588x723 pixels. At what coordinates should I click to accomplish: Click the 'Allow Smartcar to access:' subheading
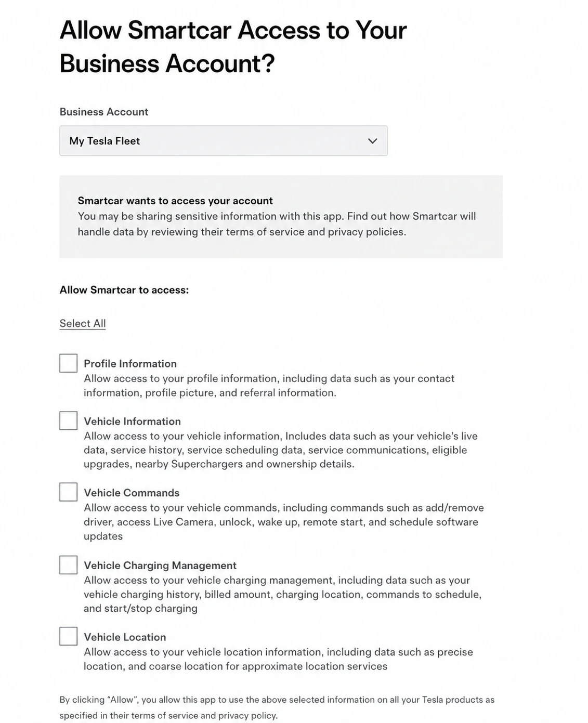coord(124,290)
